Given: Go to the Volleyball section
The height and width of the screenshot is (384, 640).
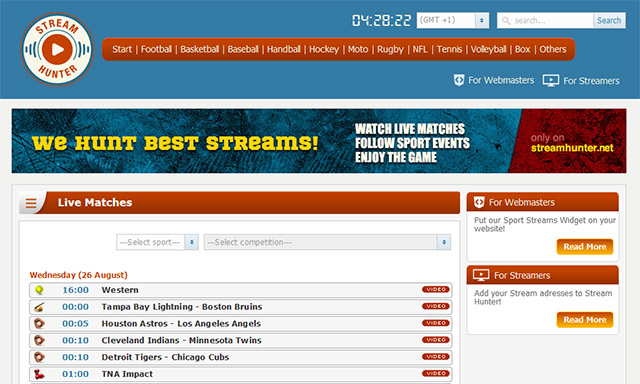Looking at the screenshot, I should 488,49.
